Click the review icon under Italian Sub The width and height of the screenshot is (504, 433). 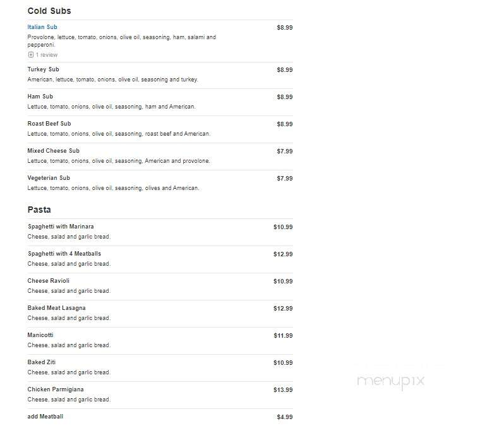[31, 55]
